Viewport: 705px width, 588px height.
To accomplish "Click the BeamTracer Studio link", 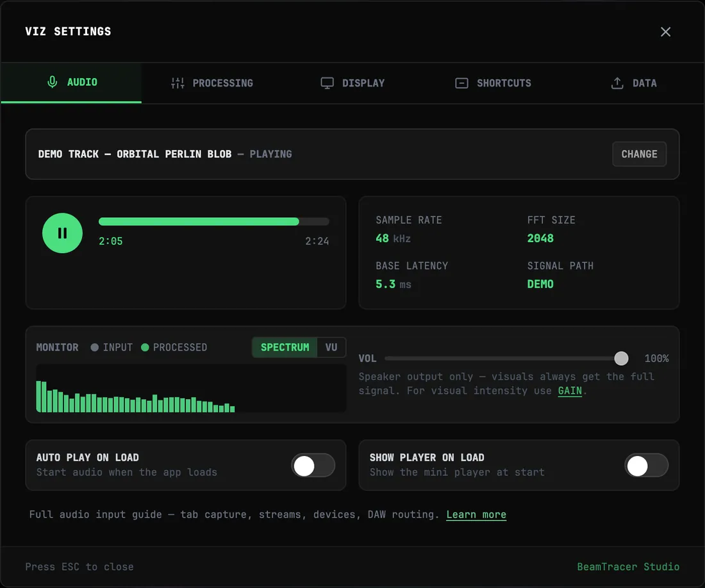I will point(628,567).
